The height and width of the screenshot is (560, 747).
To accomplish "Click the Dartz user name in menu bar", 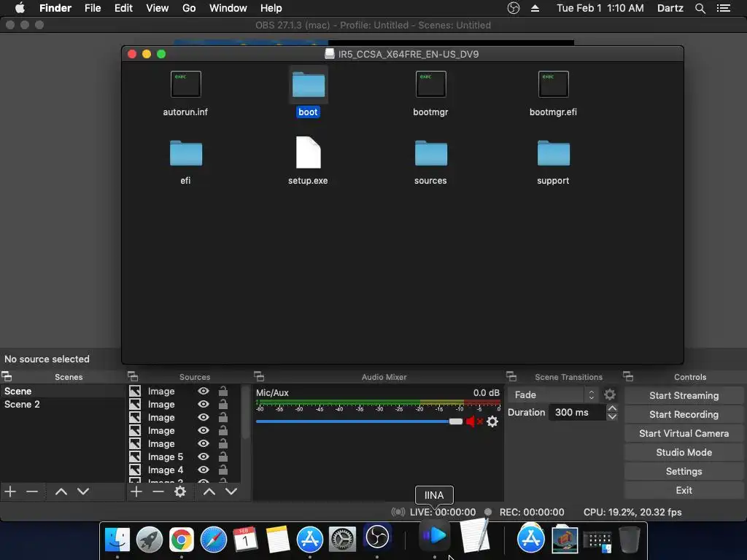I will 670,8.
